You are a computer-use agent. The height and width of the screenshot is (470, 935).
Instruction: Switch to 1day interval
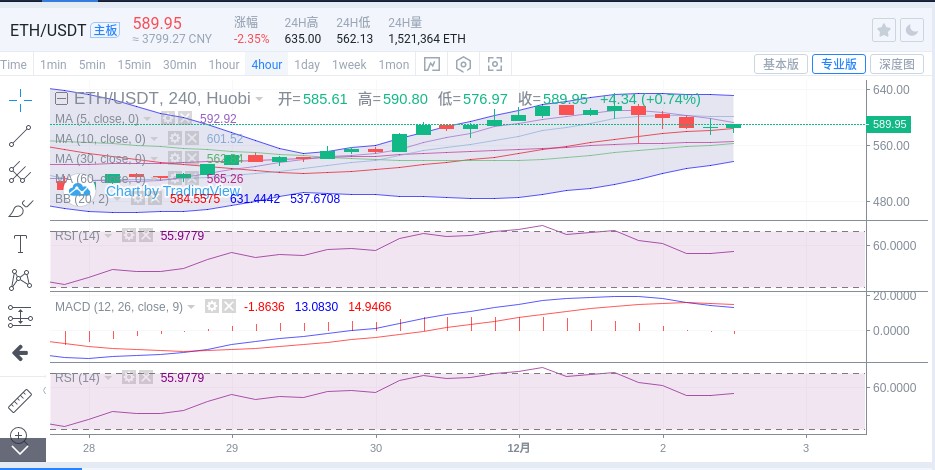coord(307,64)
